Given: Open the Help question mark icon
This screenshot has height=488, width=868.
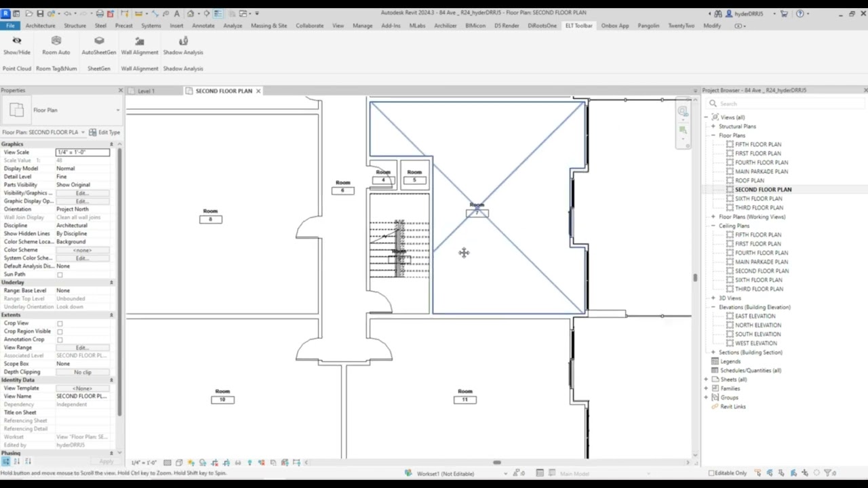Looking at the screenshot, I should pyautogui.click(x=800, y=13).
